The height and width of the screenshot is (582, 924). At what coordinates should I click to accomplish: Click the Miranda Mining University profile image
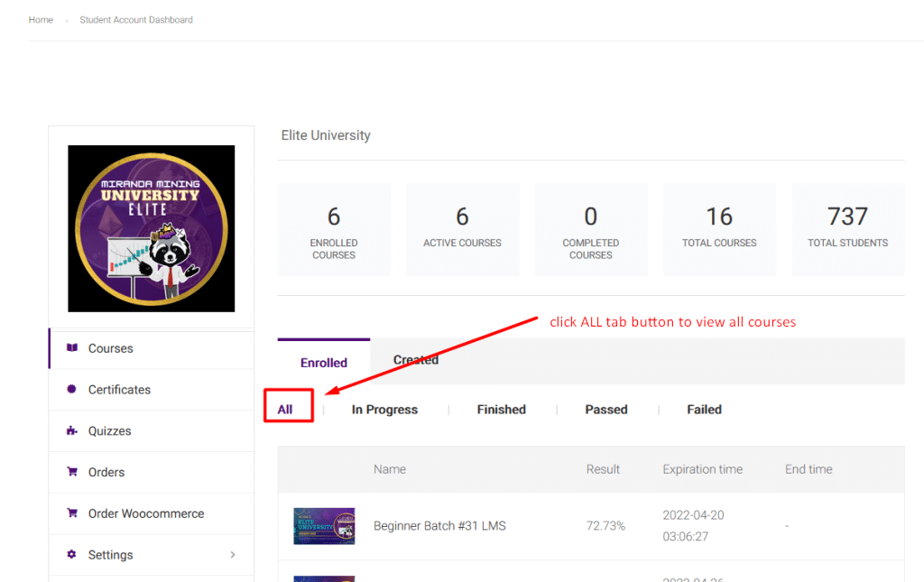152,228
